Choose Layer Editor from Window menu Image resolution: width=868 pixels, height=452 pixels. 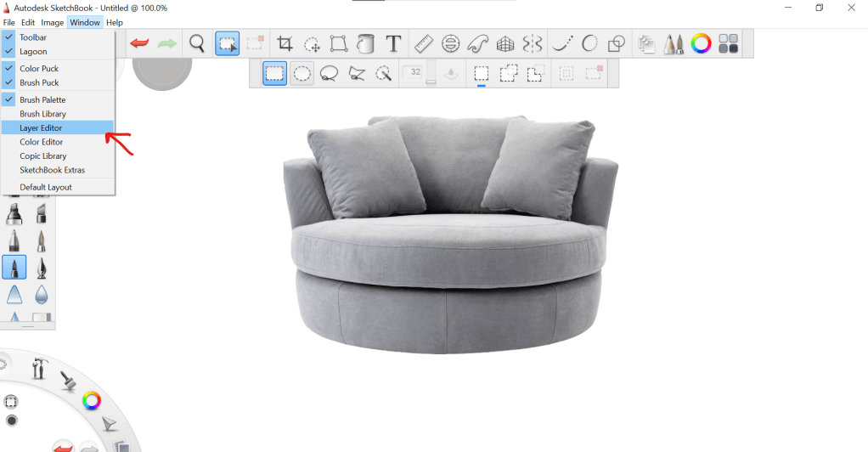click(41, 128)
